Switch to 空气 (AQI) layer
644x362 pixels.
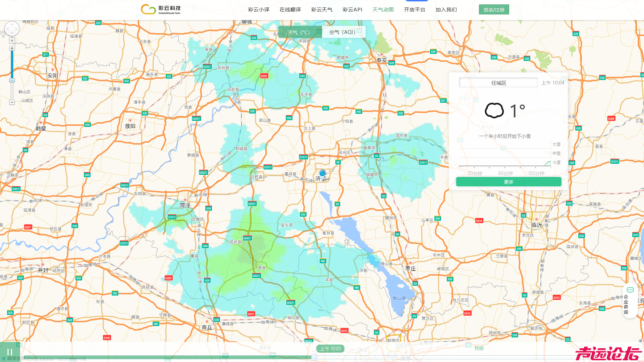pyautogui.click(x=342, y=32)
